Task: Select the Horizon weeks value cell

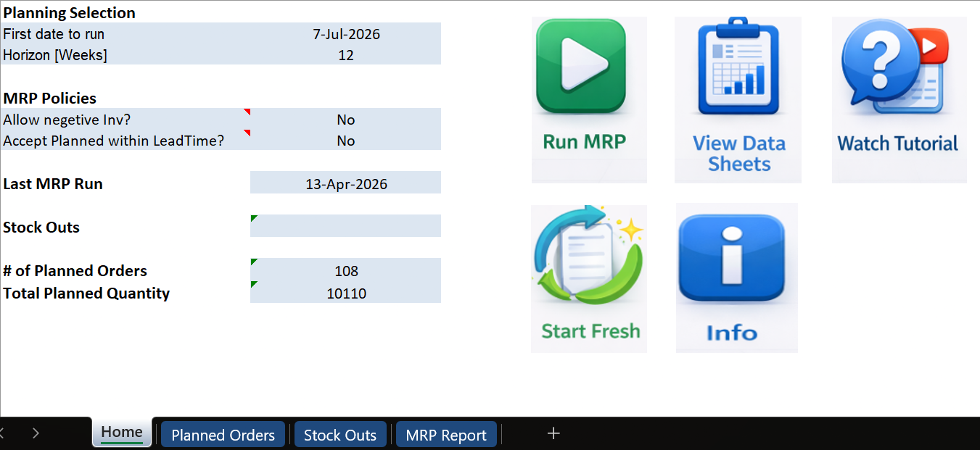Action: [x=346, y=54]
